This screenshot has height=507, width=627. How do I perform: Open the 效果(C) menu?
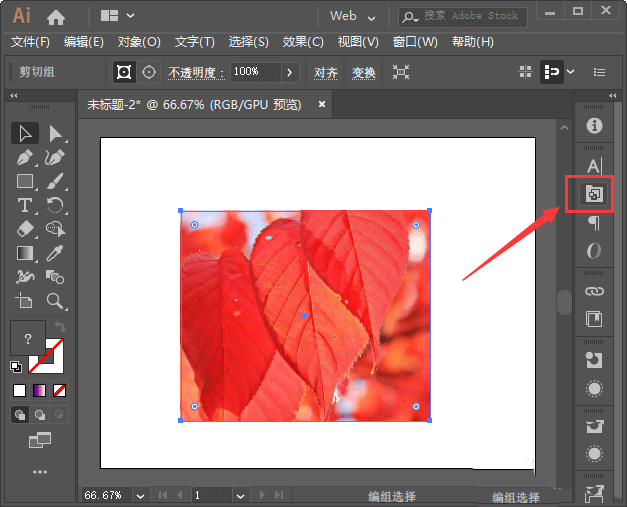coord(303,42)
